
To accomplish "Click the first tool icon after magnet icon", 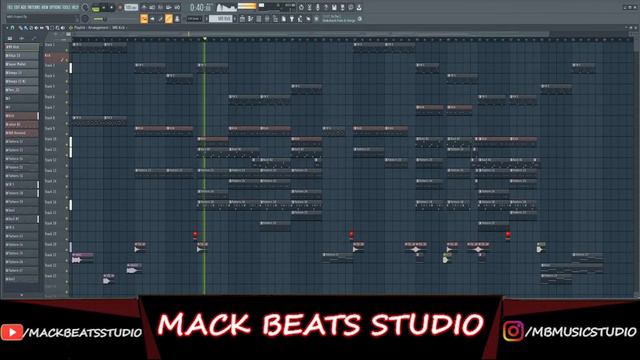I will coord(20,27).
